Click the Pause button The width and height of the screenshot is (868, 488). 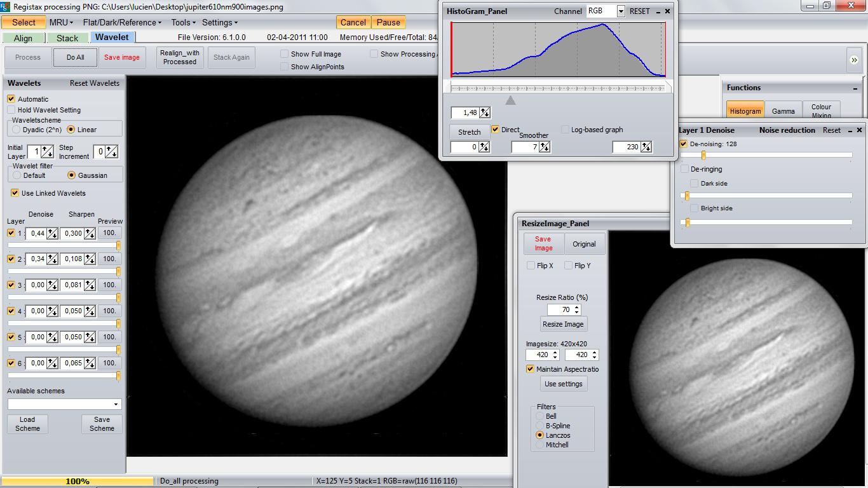click(x=388, y=22)
